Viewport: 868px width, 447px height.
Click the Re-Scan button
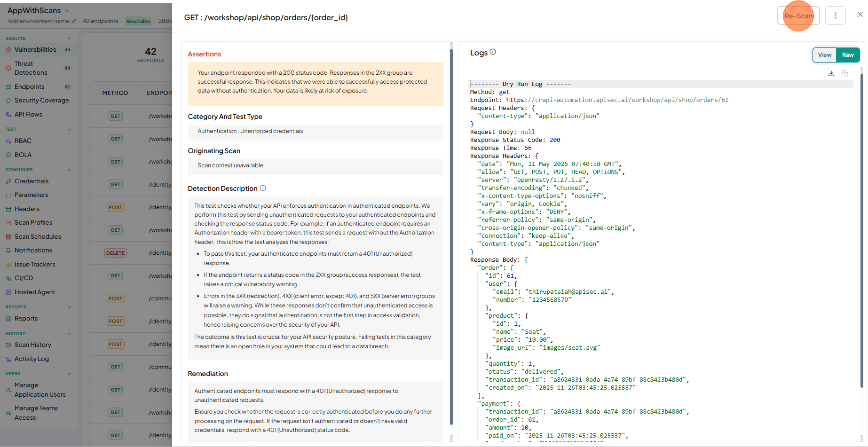tap(798, 16)
